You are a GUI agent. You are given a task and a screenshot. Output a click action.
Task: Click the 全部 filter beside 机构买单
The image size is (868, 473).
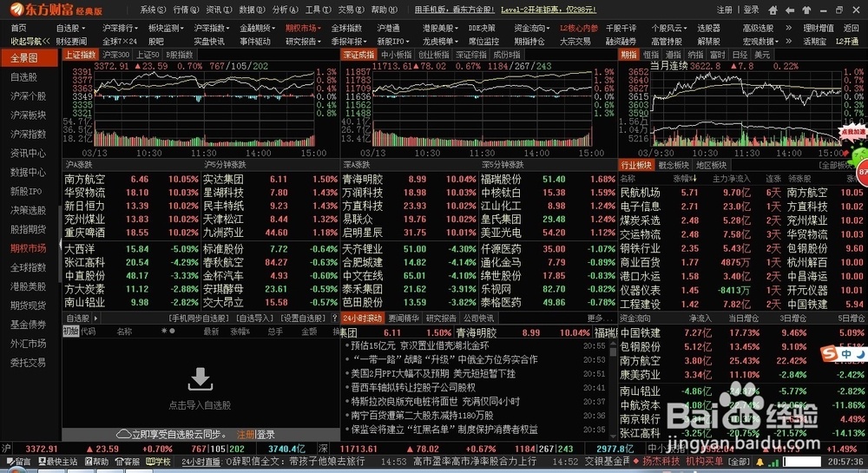pos(739,462)
